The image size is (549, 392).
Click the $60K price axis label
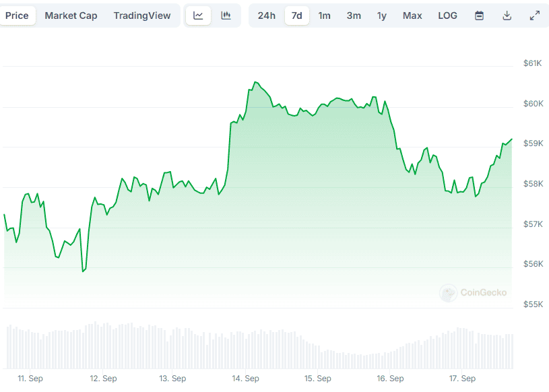(x=533, y=103)
